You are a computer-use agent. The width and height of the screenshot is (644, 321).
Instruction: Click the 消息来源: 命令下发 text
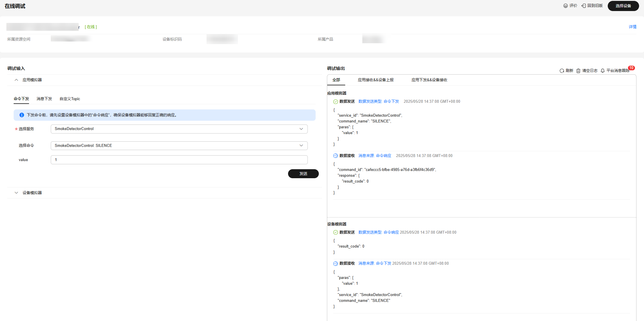(x=375, y=264)
